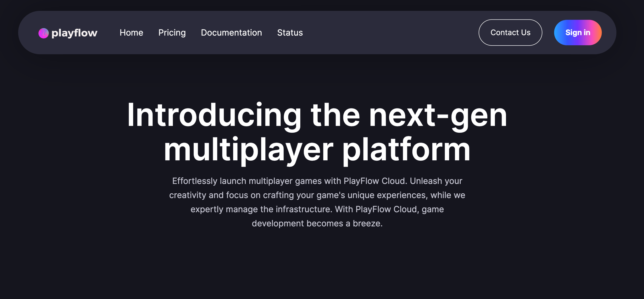
Task: Click "development becomes a breeze." text
Action: (317, 224)
